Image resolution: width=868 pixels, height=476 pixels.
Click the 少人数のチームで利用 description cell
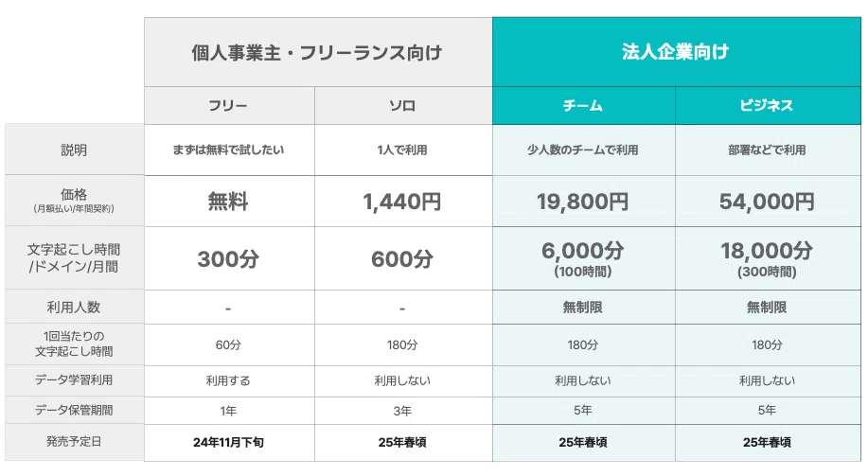(583, 150)
